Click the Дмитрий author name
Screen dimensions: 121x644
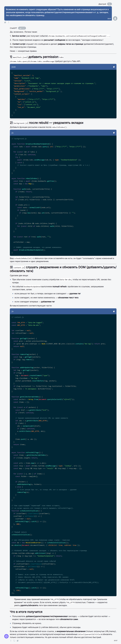tap(102, 4)
